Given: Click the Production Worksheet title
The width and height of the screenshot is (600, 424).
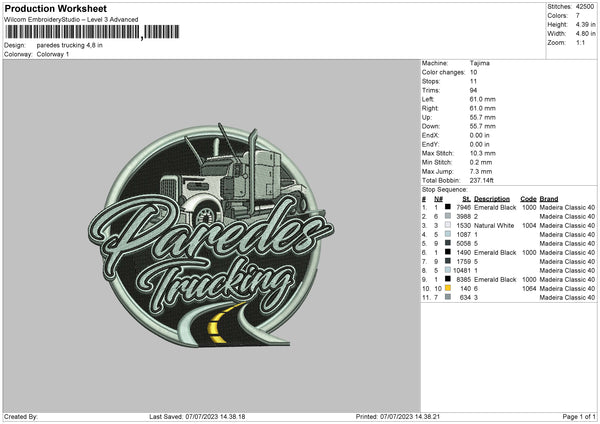Looking at the screenshot, I should [55, 8].
